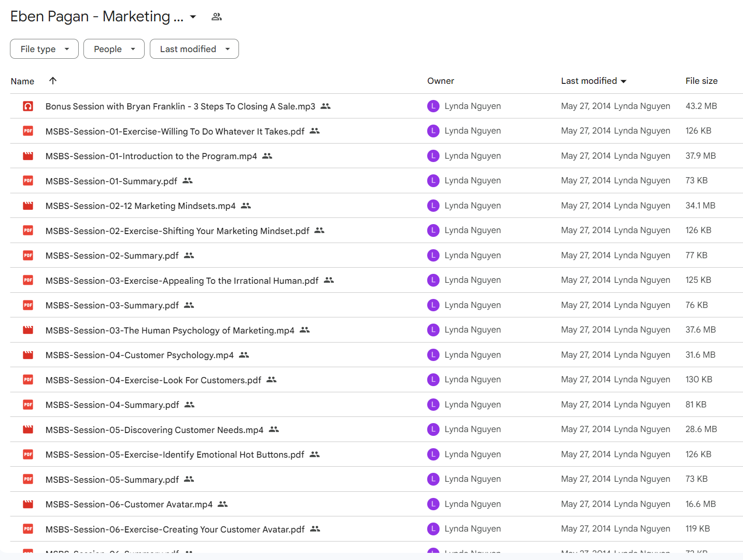Open MSBS-Session-01-Introduction to the Program.mp4
The height and width of the screenshot is (560, 743).
(151, 156)
